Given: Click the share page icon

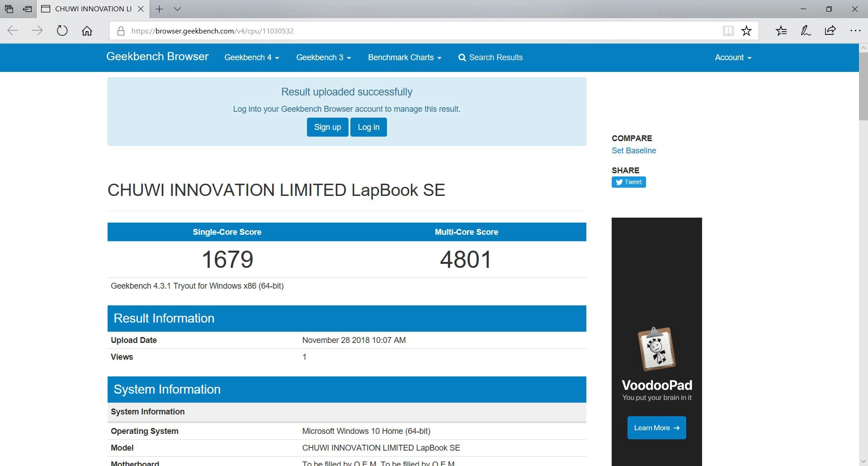Looking at the screenshot, I should [830, 31].
